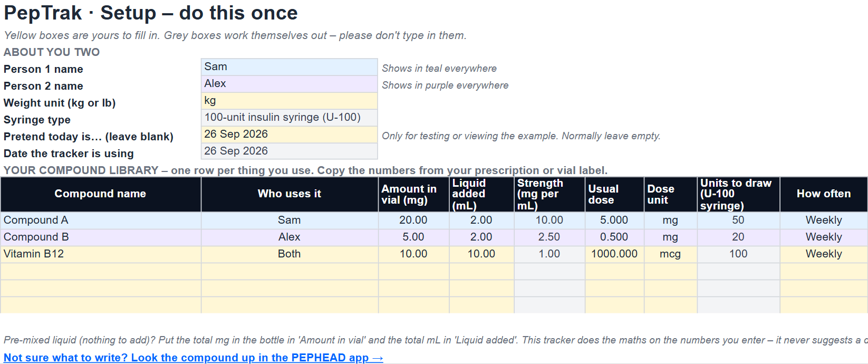Select the Date the tracker is using cell
This screenshot has height=364, width=868.
pos(289,151)
